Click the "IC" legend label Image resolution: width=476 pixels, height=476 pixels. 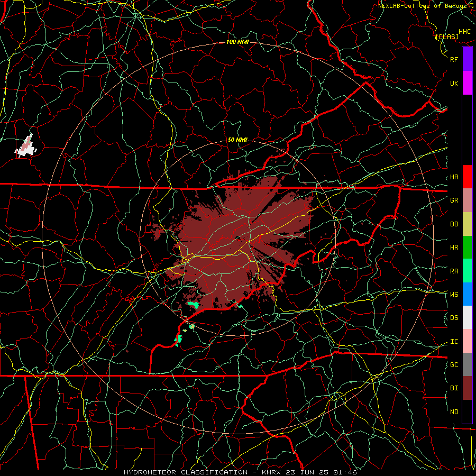(454, 341)
